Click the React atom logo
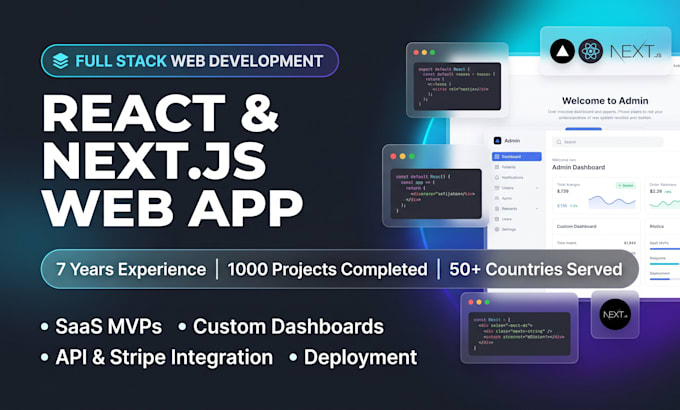The height and width of the screenshot is (410, 680). [x=591, y=51]
